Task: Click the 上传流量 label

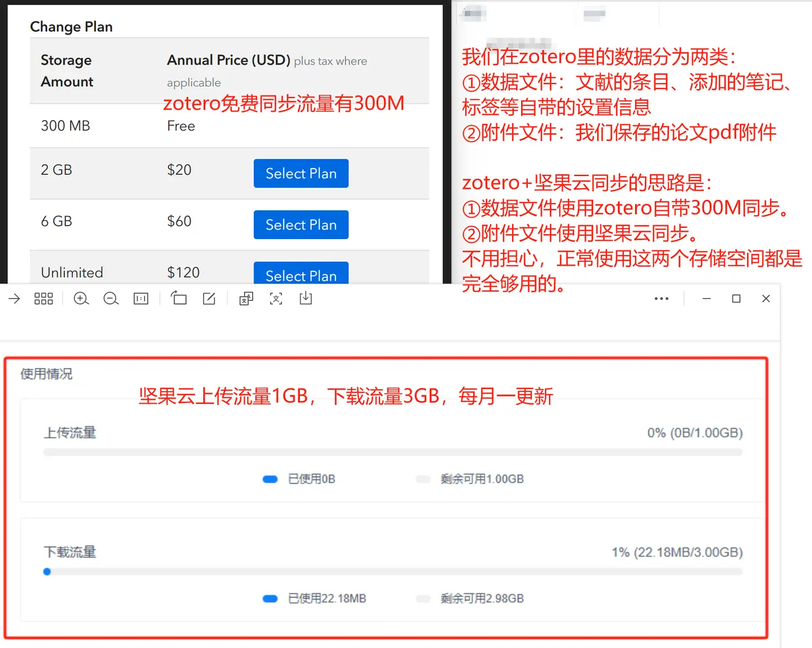Action: click(x=70, y=433)
